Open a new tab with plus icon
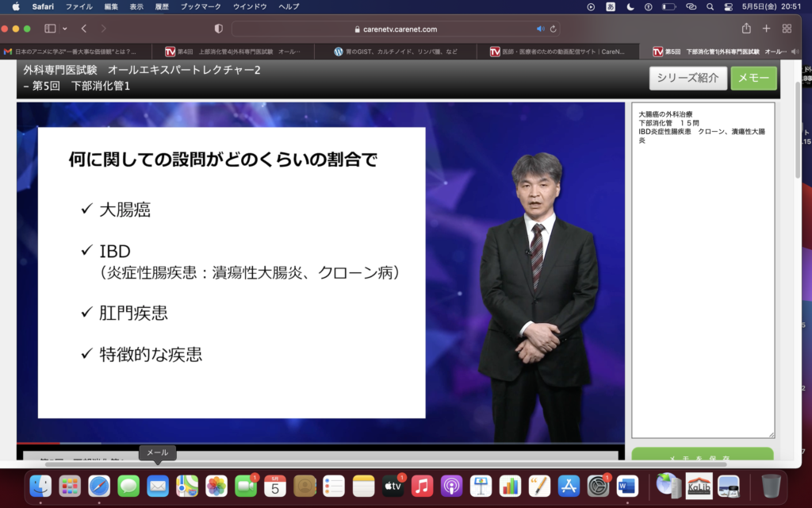 tap(766, 29)
